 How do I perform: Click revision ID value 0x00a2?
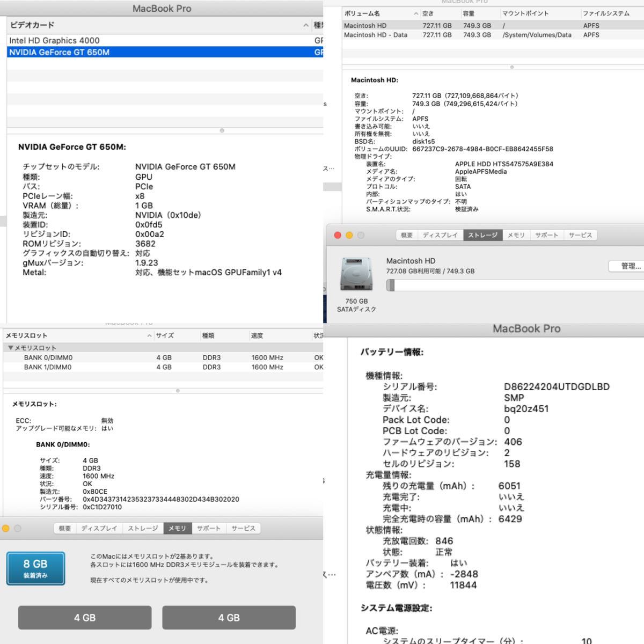click(150, 234)
